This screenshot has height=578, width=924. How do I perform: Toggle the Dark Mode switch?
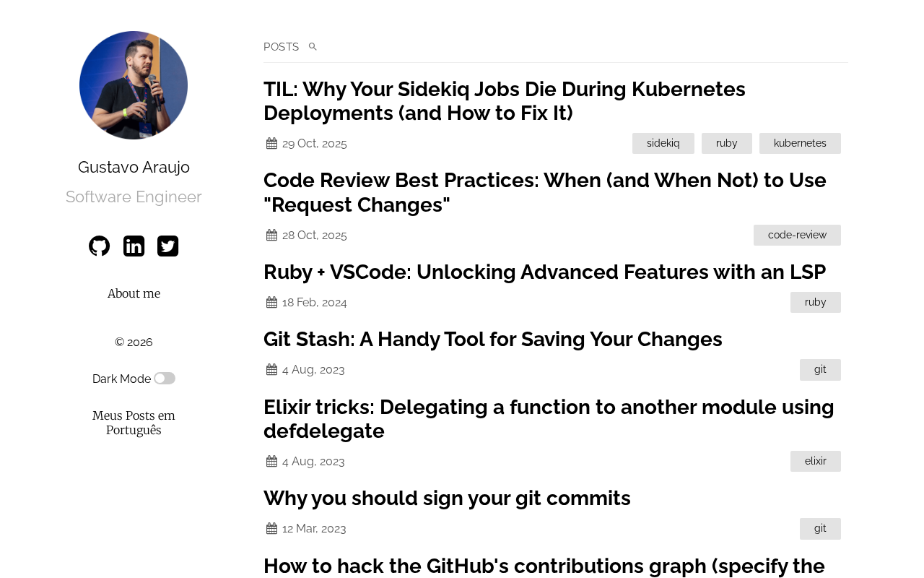pyautogui.click(x=165, y=379)
